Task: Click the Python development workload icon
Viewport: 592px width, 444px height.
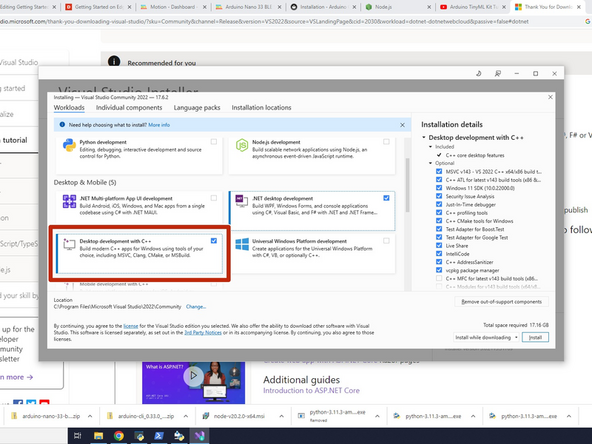Action: [x=69, y=145]
